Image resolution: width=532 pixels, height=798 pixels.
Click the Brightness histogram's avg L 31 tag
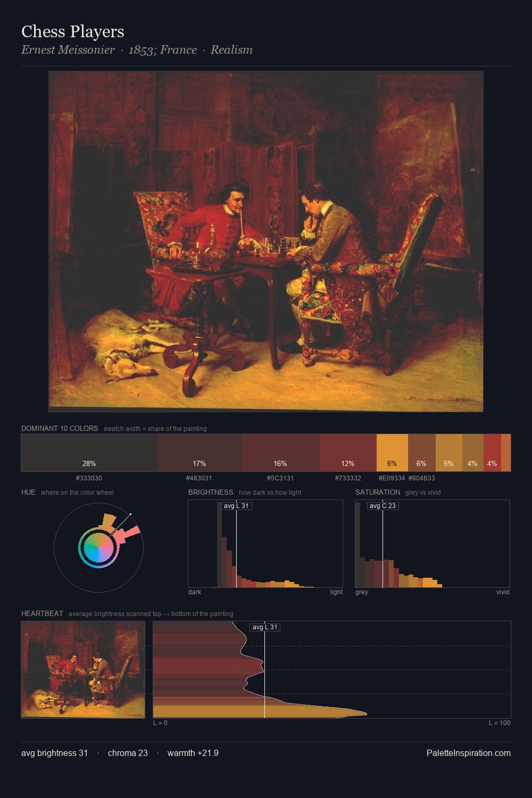click(237, 506)
